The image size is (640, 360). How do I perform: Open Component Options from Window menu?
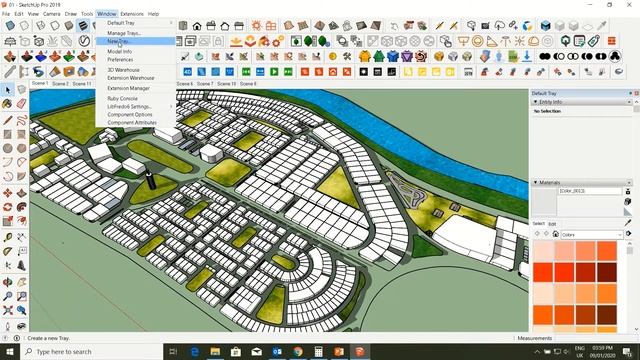pos(136,115)
